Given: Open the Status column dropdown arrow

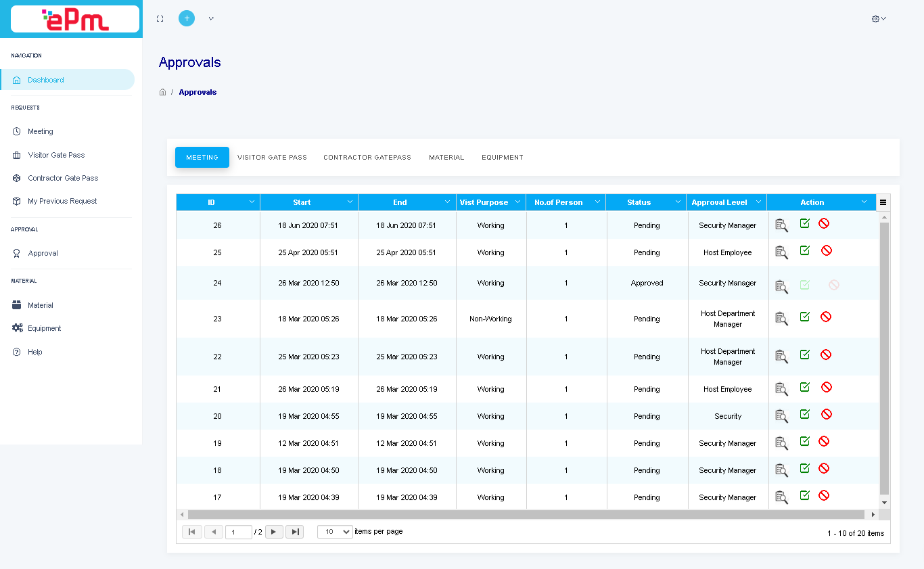Looking at the screenshot, I should [x=678, y=202].
